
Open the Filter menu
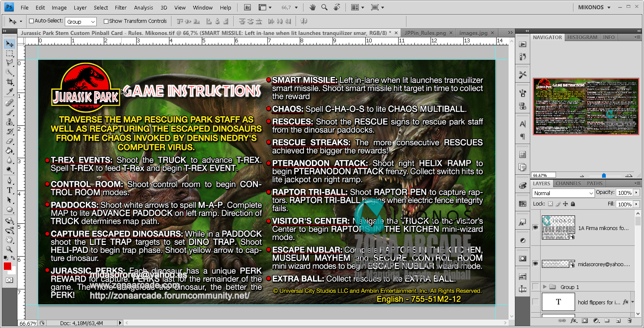click(121, 7)
